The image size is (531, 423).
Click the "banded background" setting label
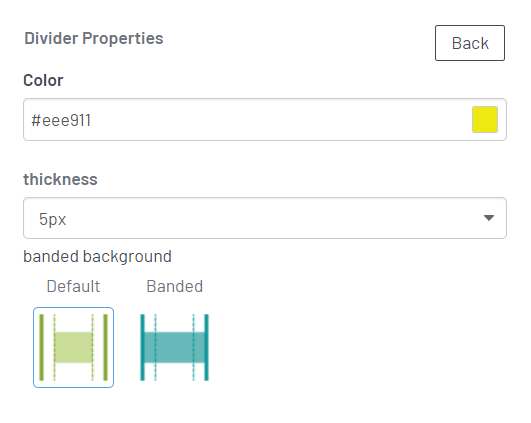pos(97,256)
